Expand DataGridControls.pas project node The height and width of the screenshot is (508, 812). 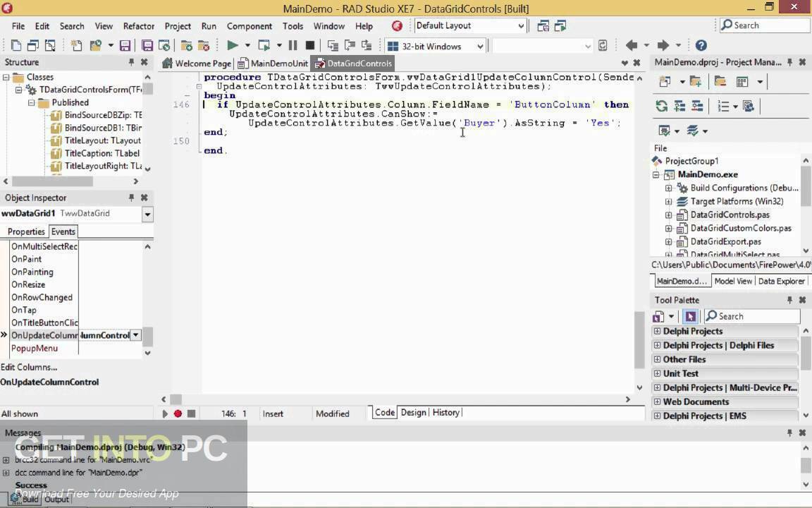(668, 214)
